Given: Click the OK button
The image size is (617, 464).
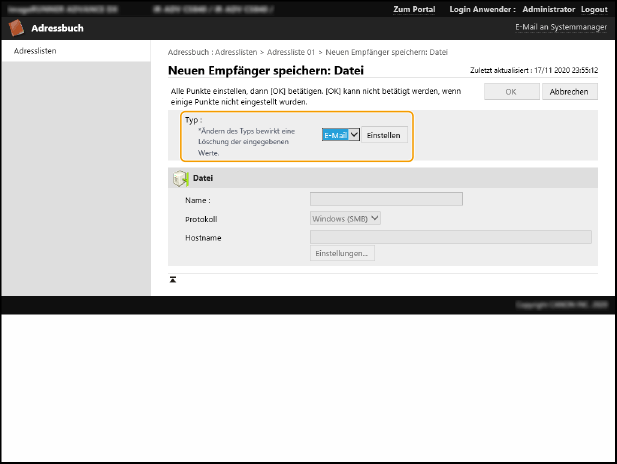Looking at the screenshot, I should click(x=510, y=92).
